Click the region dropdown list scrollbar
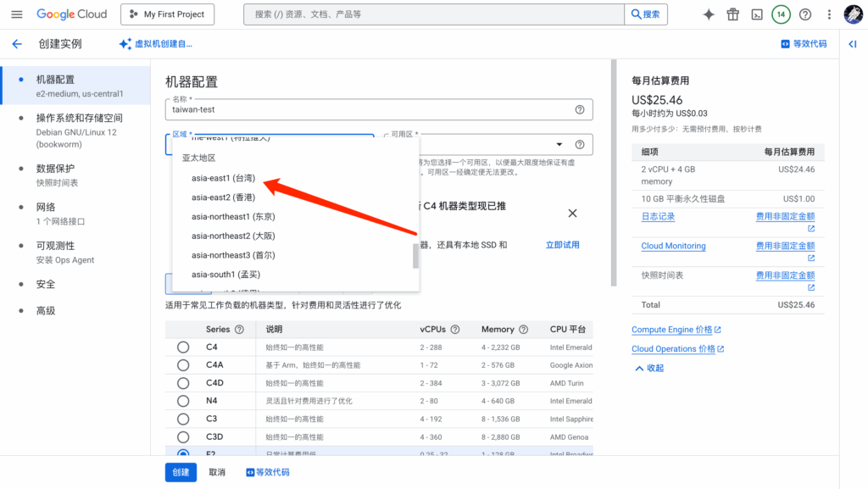Image resolution: width=868 pixels, height=489 pixels. tap(415, 256)
